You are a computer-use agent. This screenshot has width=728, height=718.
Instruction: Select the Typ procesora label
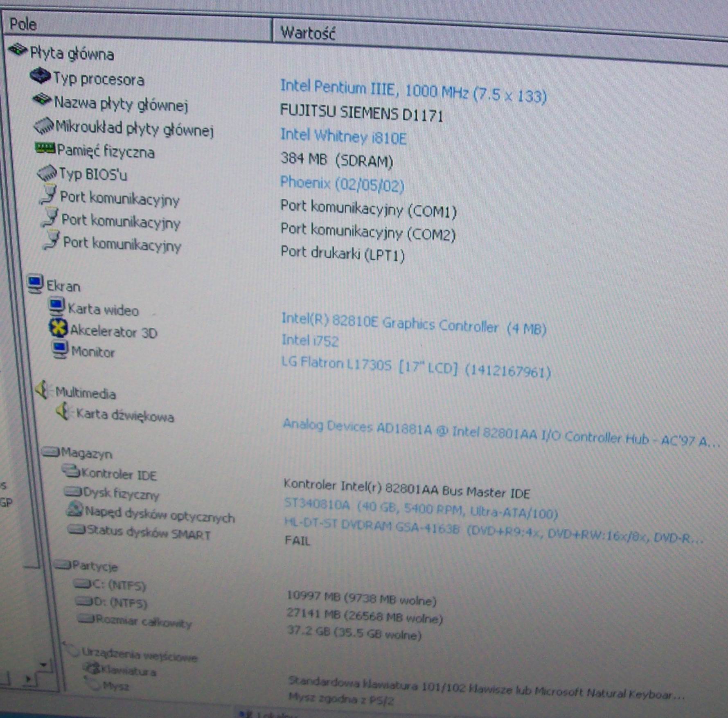coord(99,79)
